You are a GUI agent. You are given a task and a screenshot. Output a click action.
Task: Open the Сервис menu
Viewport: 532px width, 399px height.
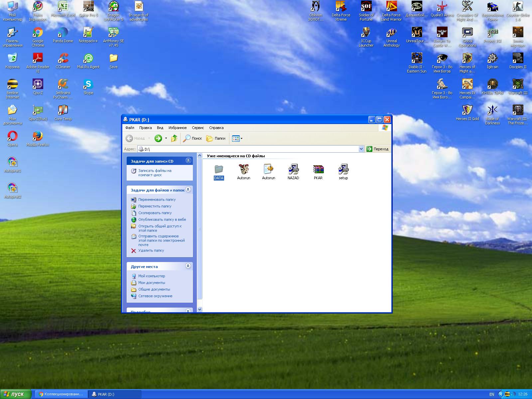click(x=198, y=128)
